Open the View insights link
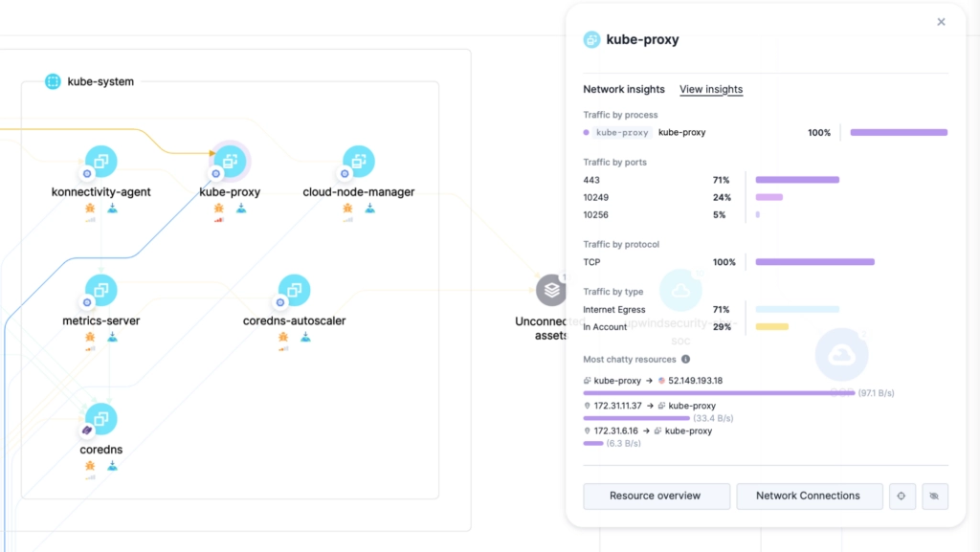The height and width of the screenshot is (552, 980). click(x=711, y=89)
